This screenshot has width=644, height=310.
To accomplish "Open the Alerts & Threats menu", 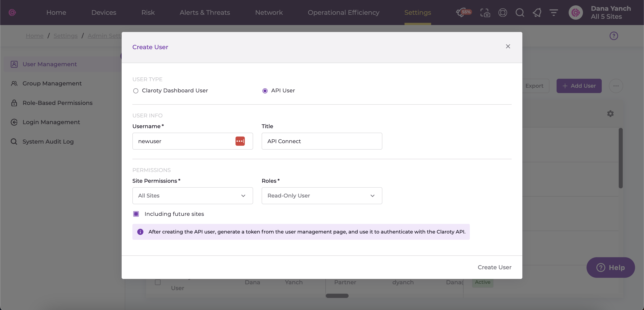I will (x=205, y=13).
